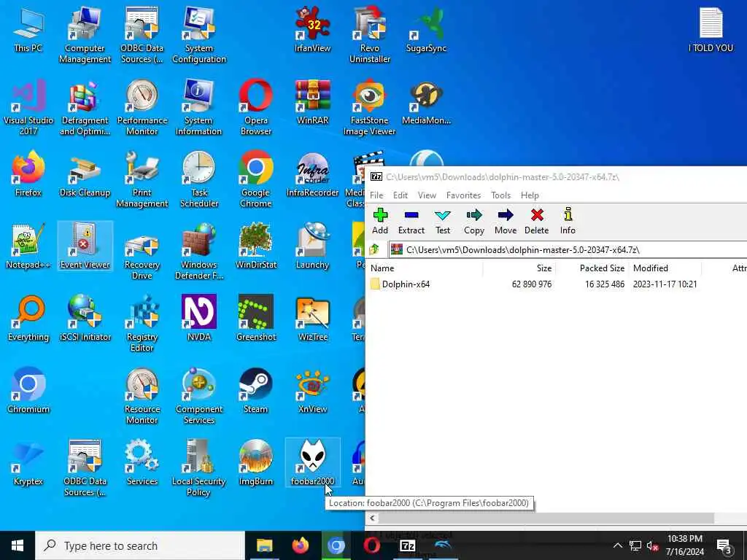Click the Move toolbar button in 7-Zip
The image size is (747, 560).
(x=506, y=222)
